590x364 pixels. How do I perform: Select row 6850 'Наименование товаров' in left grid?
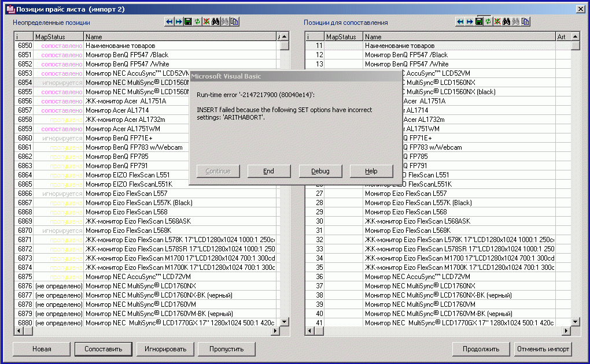[147, 46]
